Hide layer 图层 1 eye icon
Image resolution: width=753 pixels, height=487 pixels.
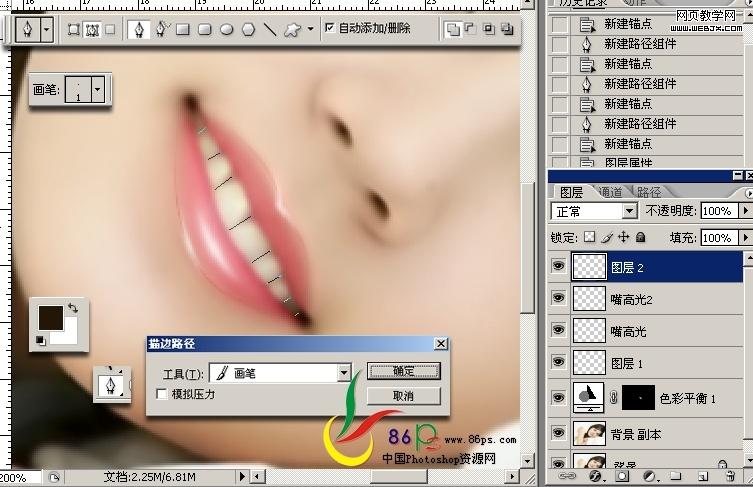pos(558,362)
